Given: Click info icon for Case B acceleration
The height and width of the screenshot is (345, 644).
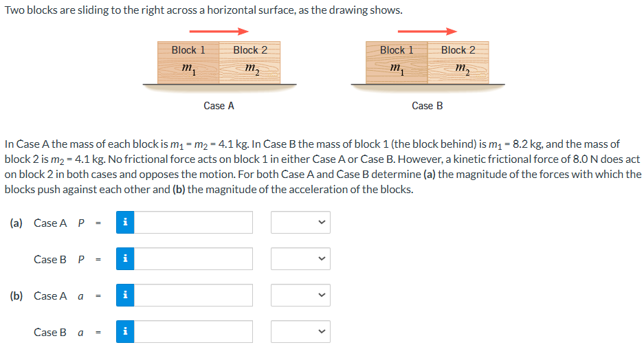Looking at the screenshot, I should pyautogui.click(x=124, y=332).
